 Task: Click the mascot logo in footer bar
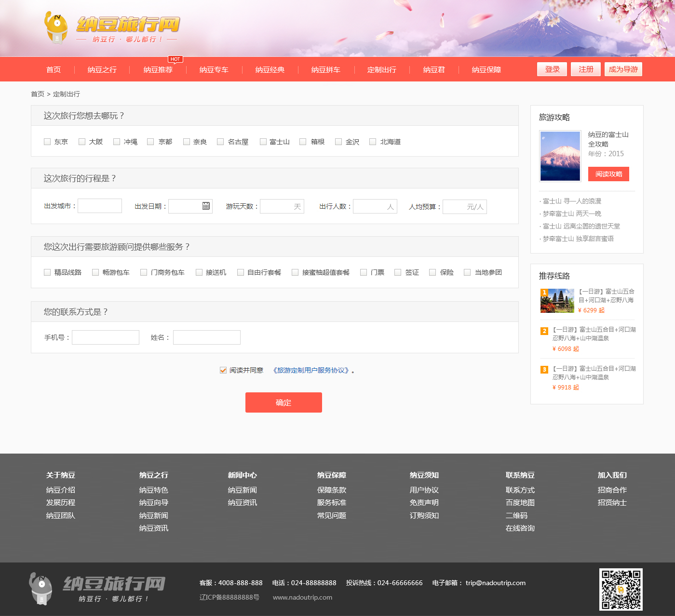pos(41,588)
